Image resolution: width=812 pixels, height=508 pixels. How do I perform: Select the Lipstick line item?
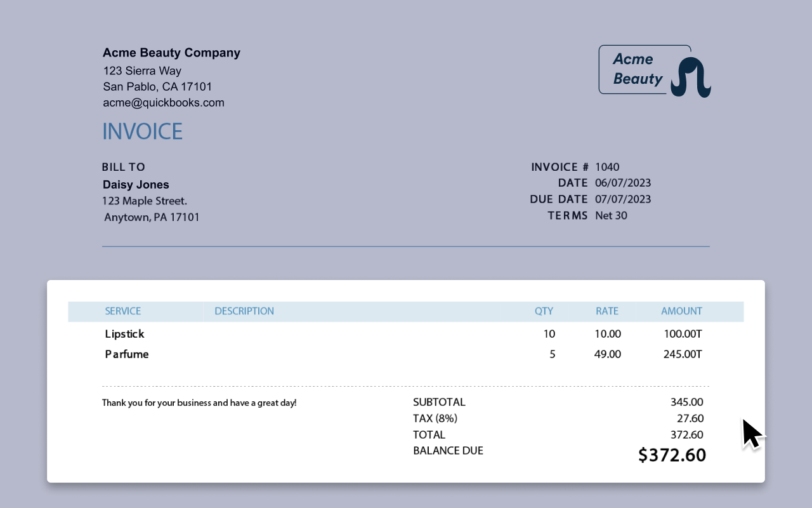click(124, 333)
